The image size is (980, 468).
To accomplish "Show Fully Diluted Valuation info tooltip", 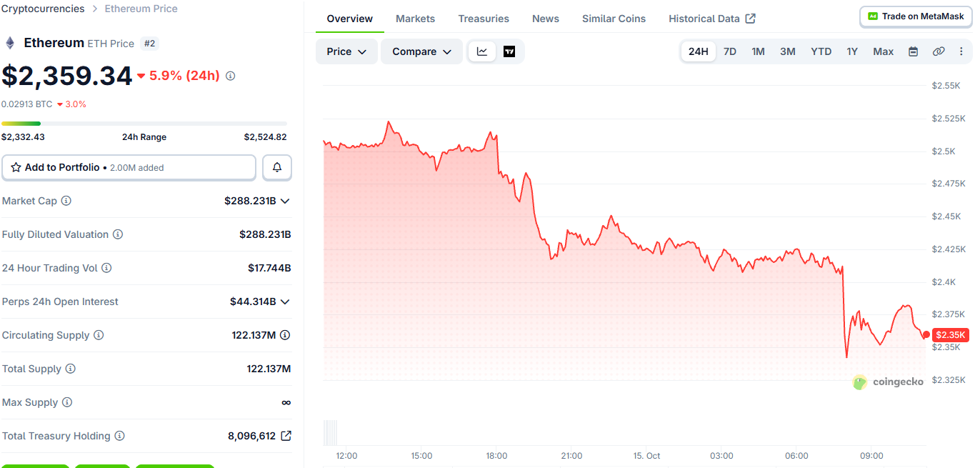I will (118, 234).
